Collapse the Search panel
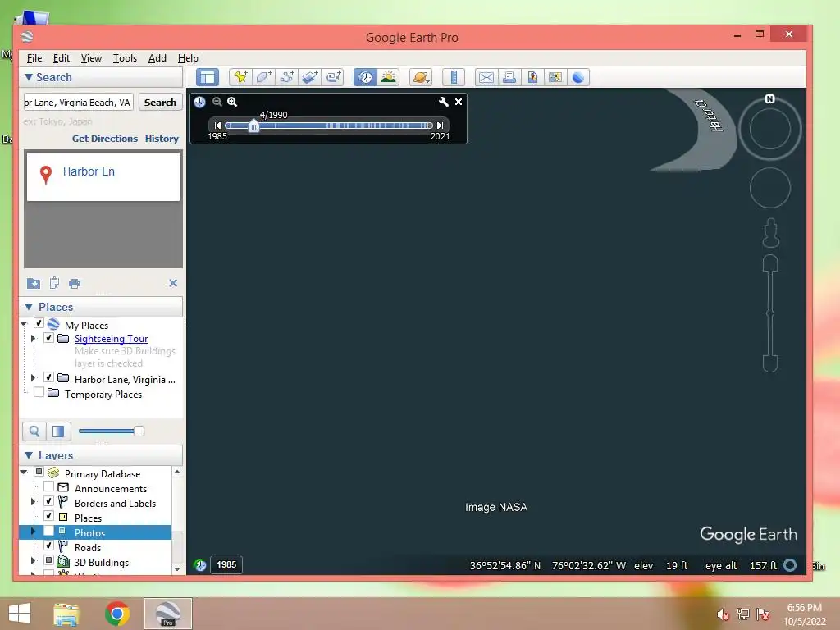Screen dimensions: 840x630 click(x=29, y=77)
